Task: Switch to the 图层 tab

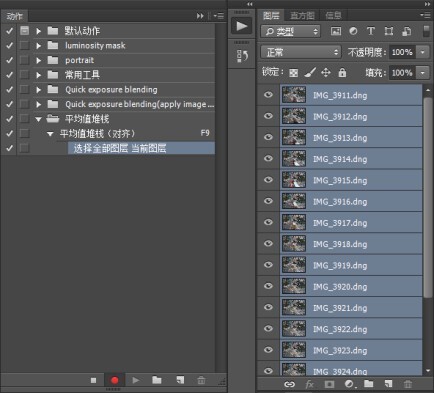Action: coord(271,15)
